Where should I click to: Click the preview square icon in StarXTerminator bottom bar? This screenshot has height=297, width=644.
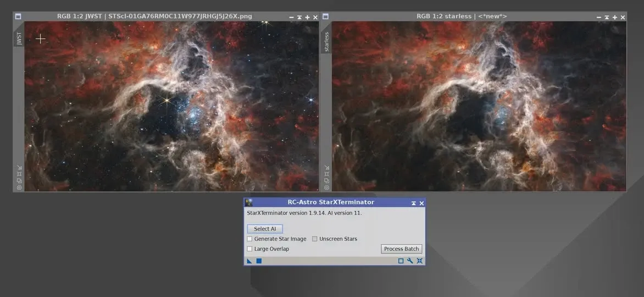pyautogui.click(x=401, y=261)
